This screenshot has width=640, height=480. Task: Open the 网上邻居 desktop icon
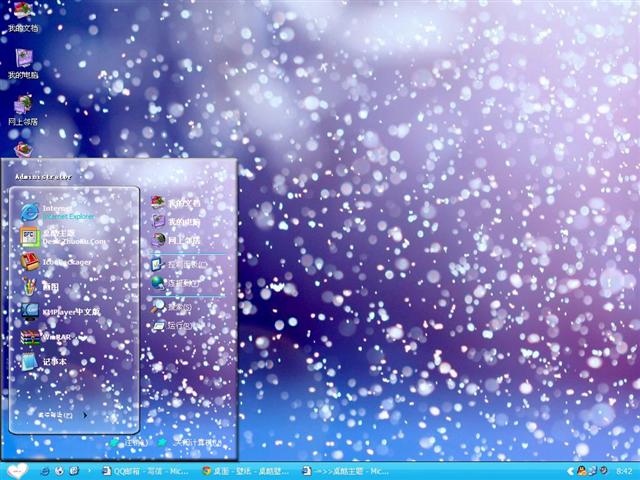(x=23, y=110)
